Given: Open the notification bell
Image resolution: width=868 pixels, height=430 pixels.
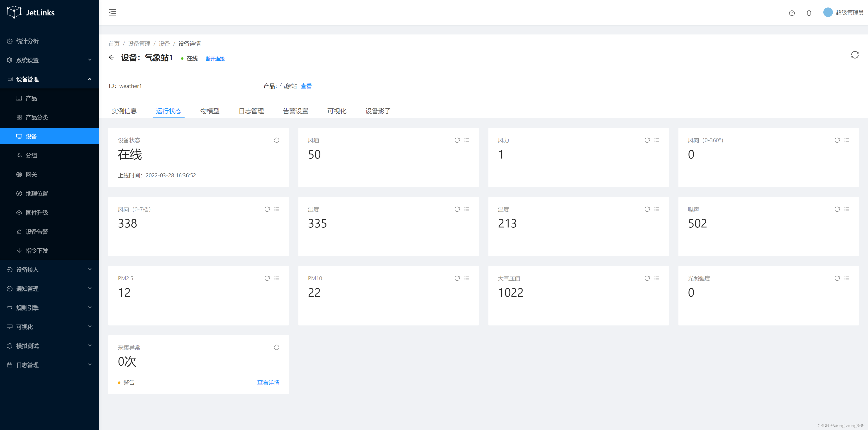Looking at the screenshot, I should pyautogui.click(x=809, y=13).
